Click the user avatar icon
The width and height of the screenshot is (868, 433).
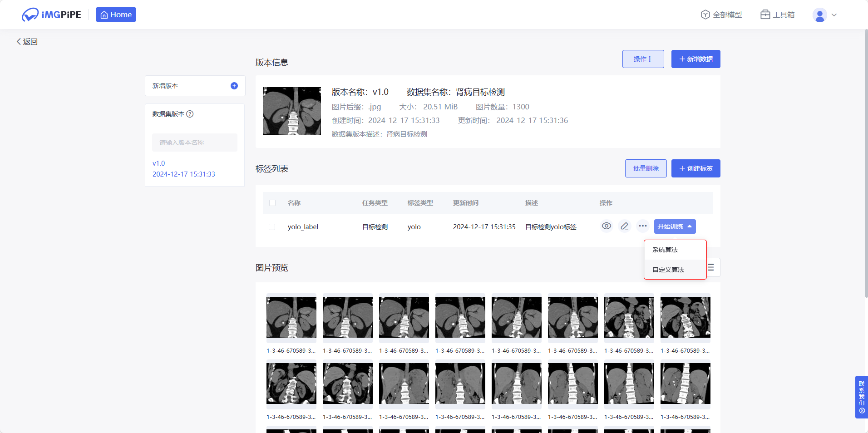(x=819, y=15)
